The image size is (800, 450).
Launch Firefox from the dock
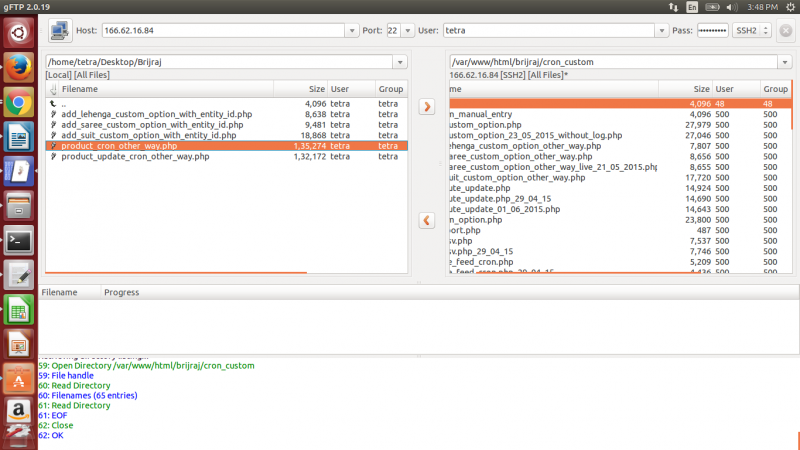click(x=18, y=67)
